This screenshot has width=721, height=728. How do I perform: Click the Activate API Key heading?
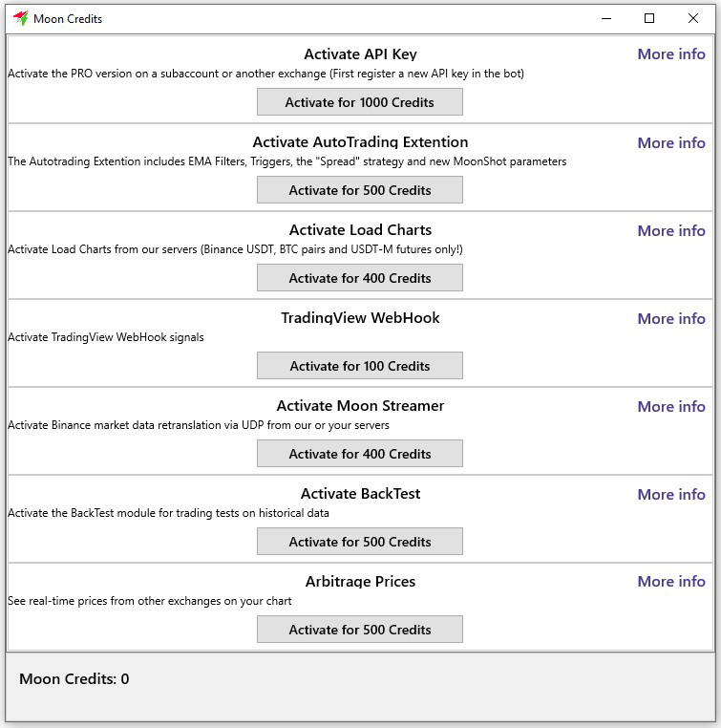(361, 54)
